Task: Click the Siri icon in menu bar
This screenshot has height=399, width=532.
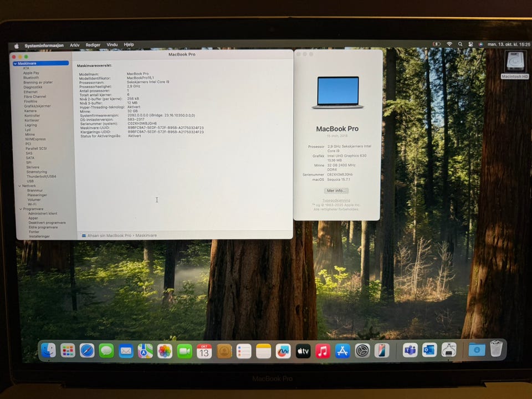Action: tap(481, 44)
